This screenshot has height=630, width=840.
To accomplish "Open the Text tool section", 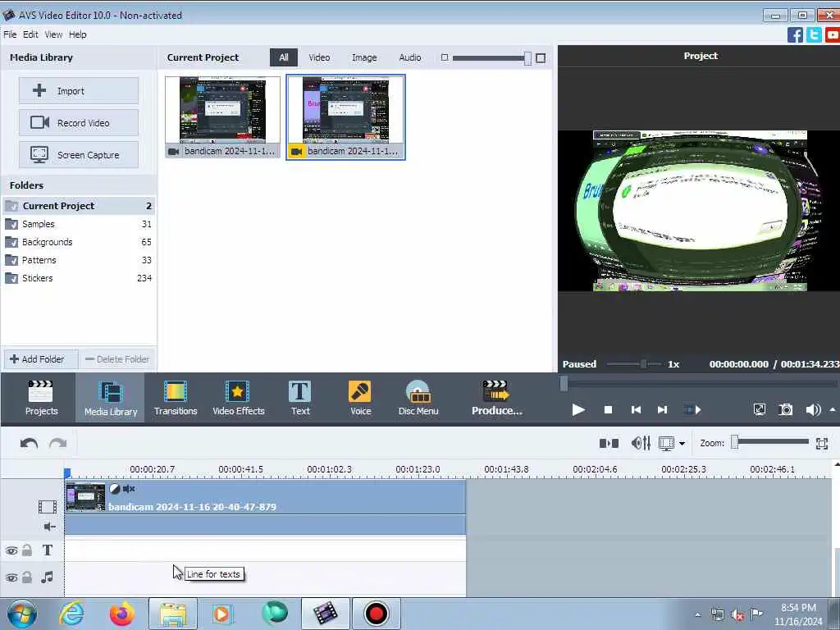I will (x=300, y=398).
